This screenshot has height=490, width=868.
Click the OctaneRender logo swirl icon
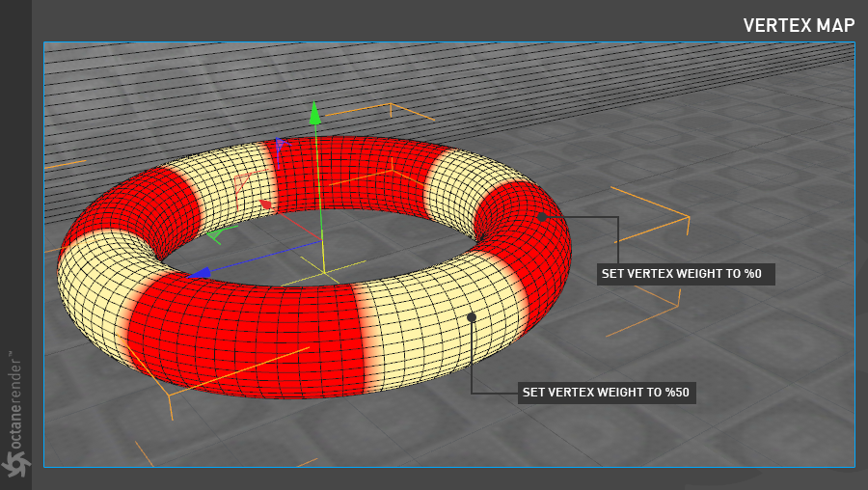coord(15,464)
